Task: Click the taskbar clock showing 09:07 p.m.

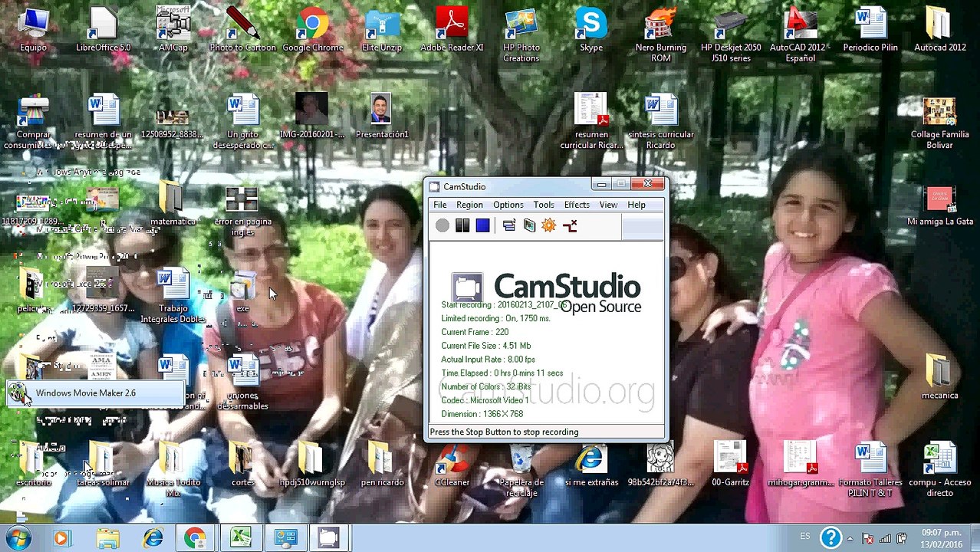Action: [942, 538]
